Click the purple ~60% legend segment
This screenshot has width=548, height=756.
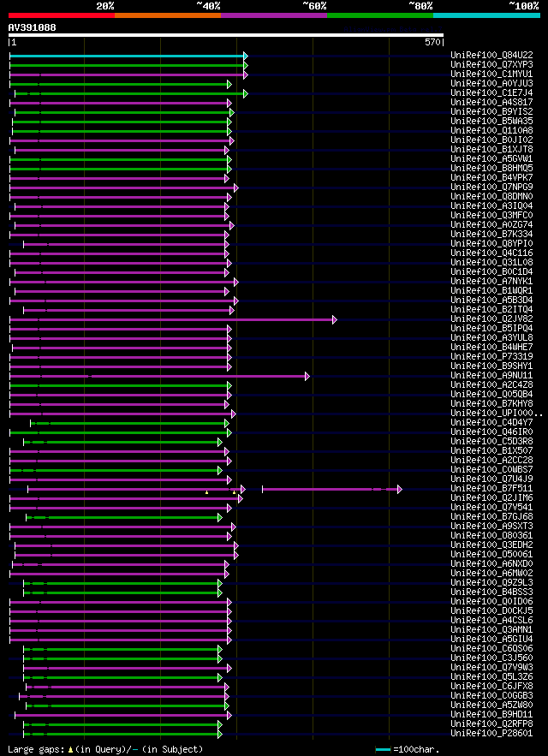pyautogui.click(x=274, y=15)
